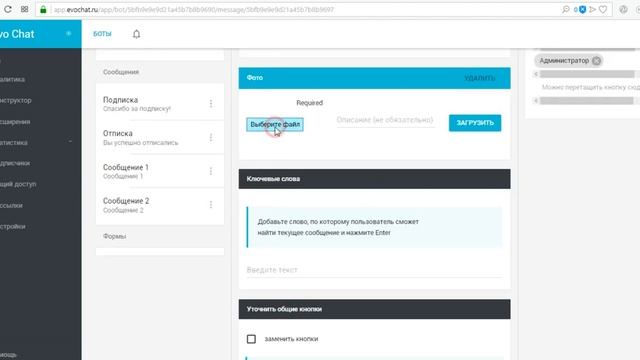Open the browser speed dial grid icon
Viewport: 640px width, 360px height.
point(24,9)
